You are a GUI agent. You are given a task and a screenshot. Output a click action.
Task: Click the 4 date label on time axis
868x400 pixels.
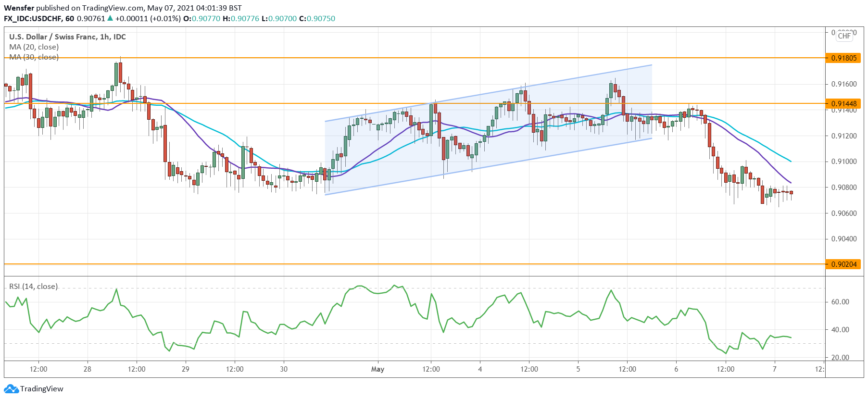[x=480, y=369]
